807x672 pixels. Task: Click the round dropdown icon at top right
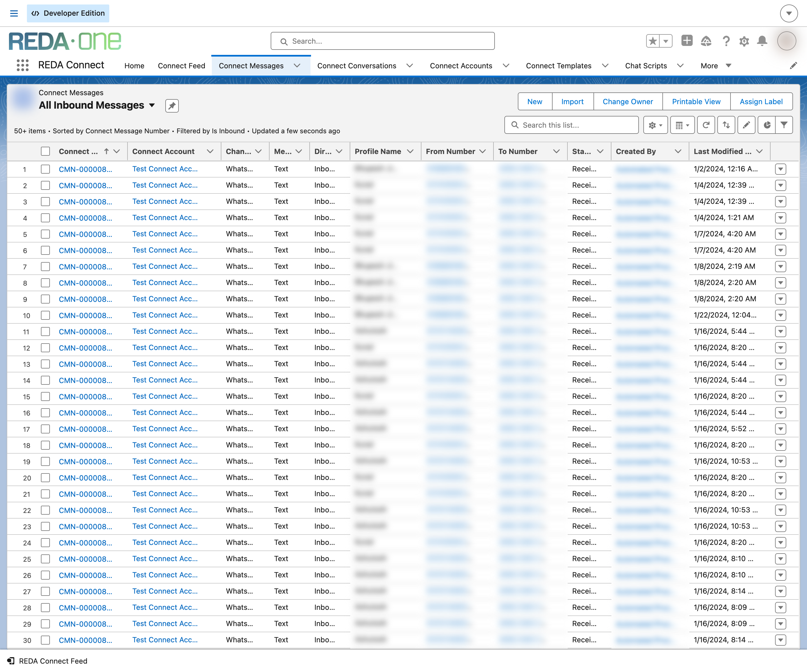tap(789, 13)
